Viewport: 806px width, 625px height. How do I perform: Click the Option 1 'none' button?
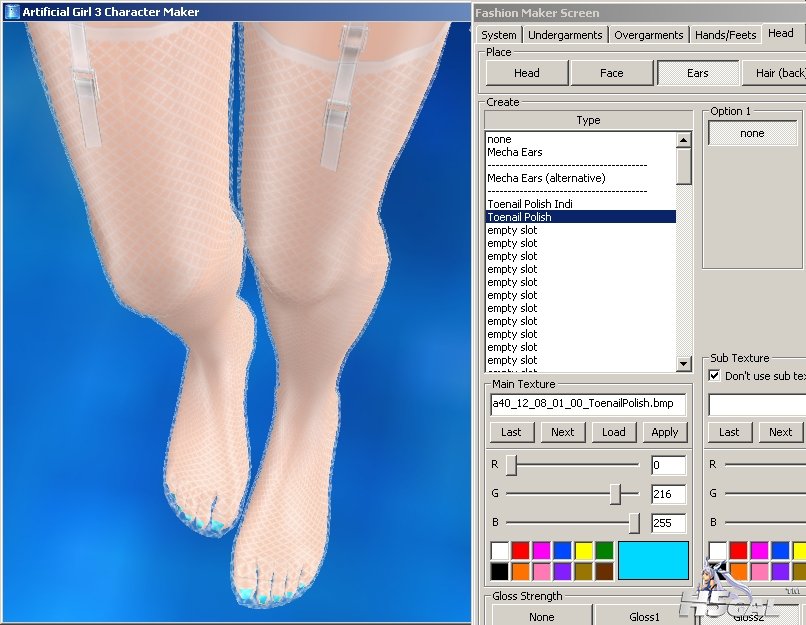coord(752,133)
